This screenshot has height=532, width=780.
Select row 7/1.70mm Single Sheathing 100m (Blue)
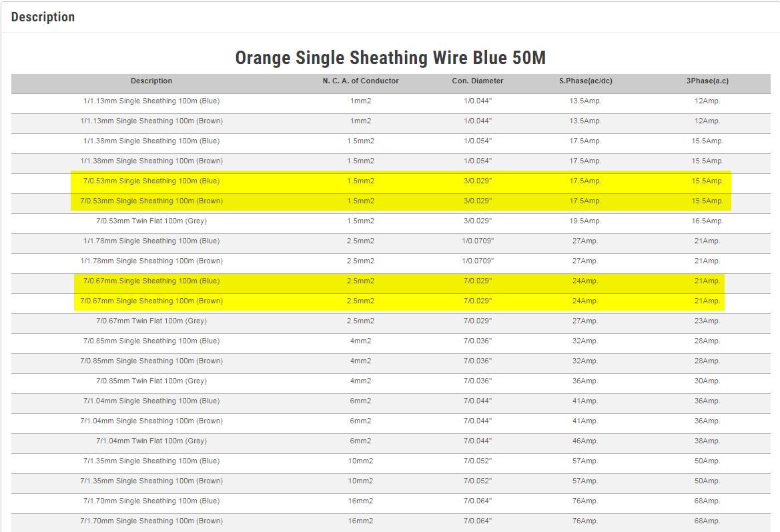click(390, 503)
